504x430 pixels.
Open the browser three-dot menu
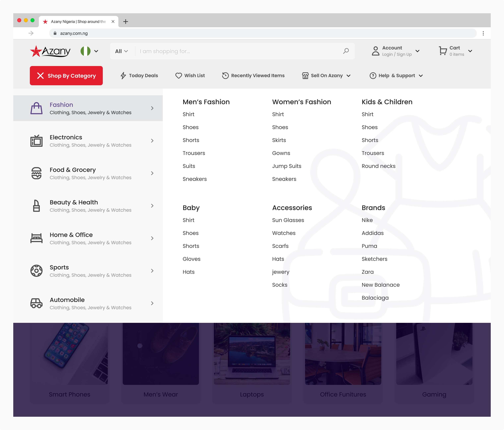[483, 33]
